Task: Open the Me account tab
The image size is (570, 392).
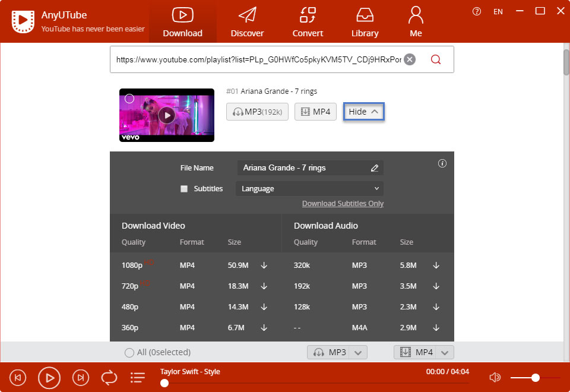Action: 416,22
